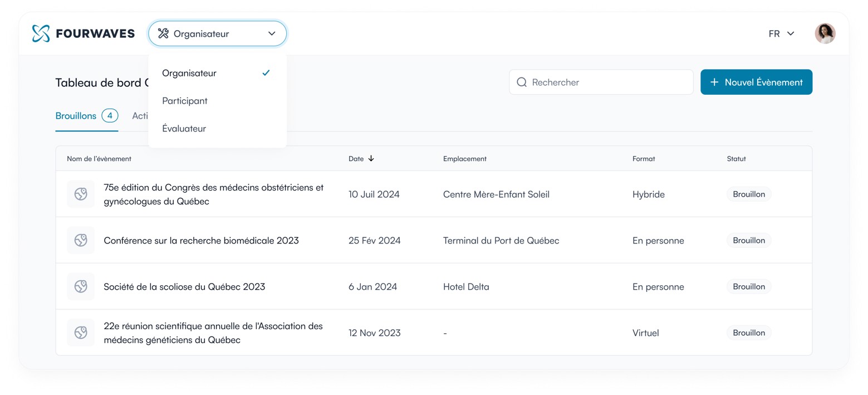The height and width of the screenshot is (395, 868).
Task: Click the Nouvel Évènement button
Action: [x=756, y=82]
